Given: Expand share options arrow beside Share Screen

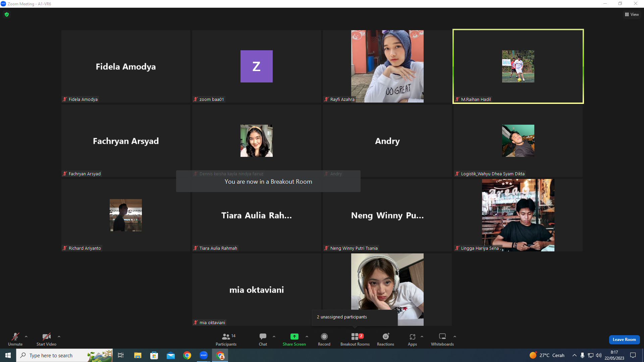Looking at the screenshot, I should pos(307,337).
